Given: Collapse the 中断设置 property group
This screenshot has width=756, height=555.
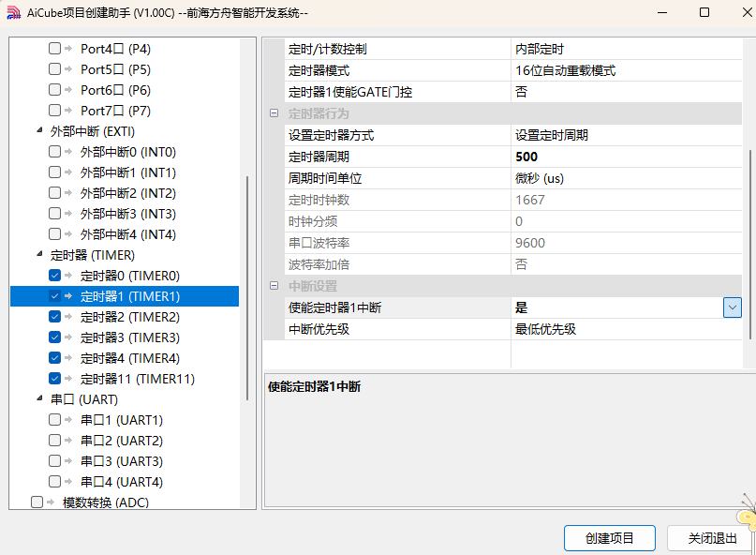Looking at the screenshot, I should click(x=274, y=286).
